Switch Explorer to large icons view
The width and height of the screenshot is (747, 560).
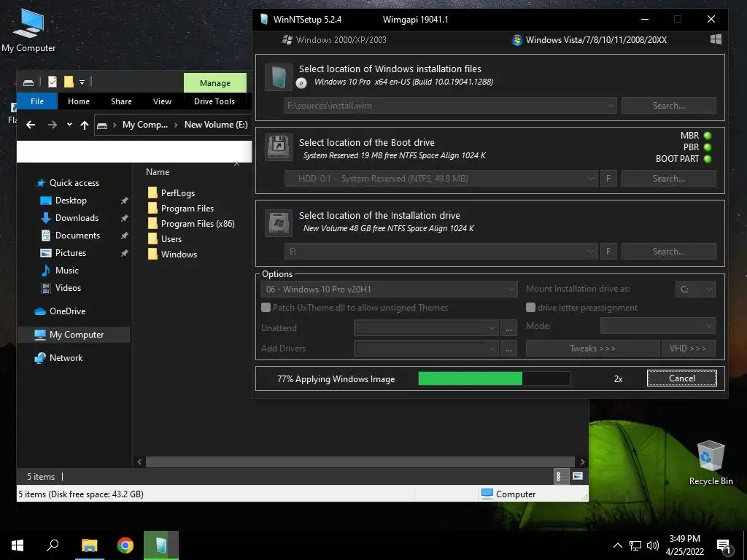[x=578, y=476]
